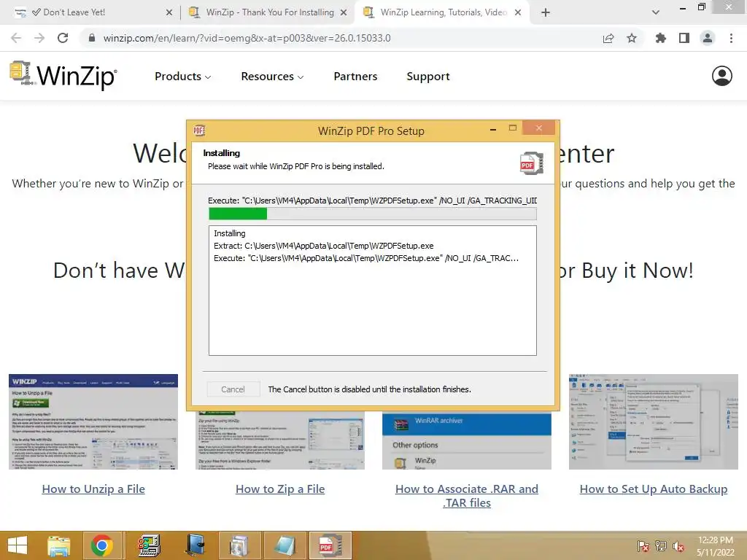Expand the Products menu

(x=183, y=76)
